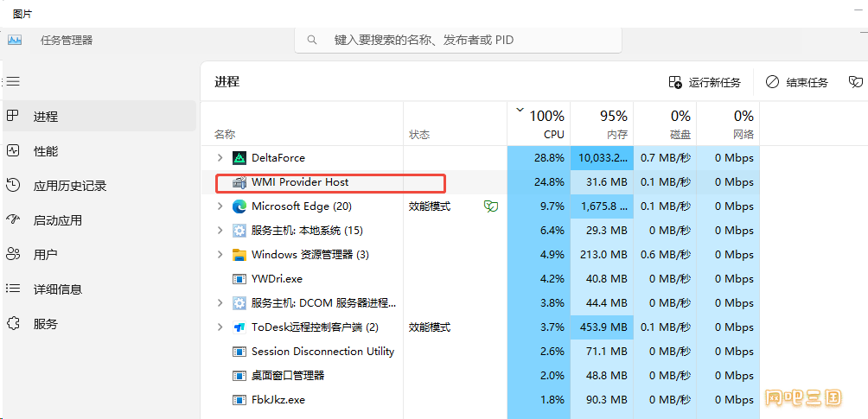The width and height of the screenshot is (868, 419).
Task: Sort by the CPU column header
Action: (x=539, y=124)
